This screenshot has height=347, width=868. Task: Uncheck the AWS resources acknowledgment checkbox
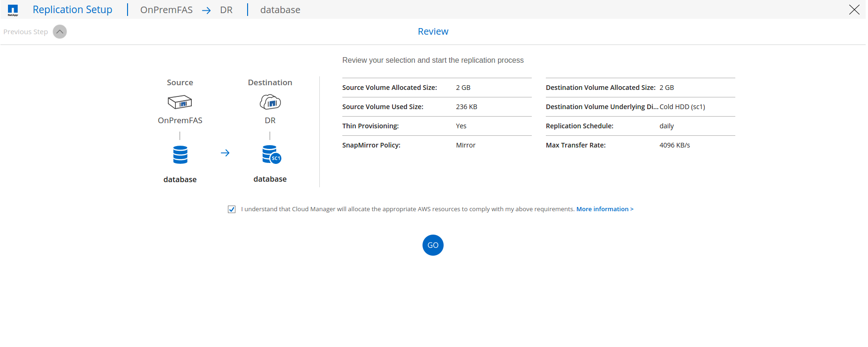coord(232,209)
